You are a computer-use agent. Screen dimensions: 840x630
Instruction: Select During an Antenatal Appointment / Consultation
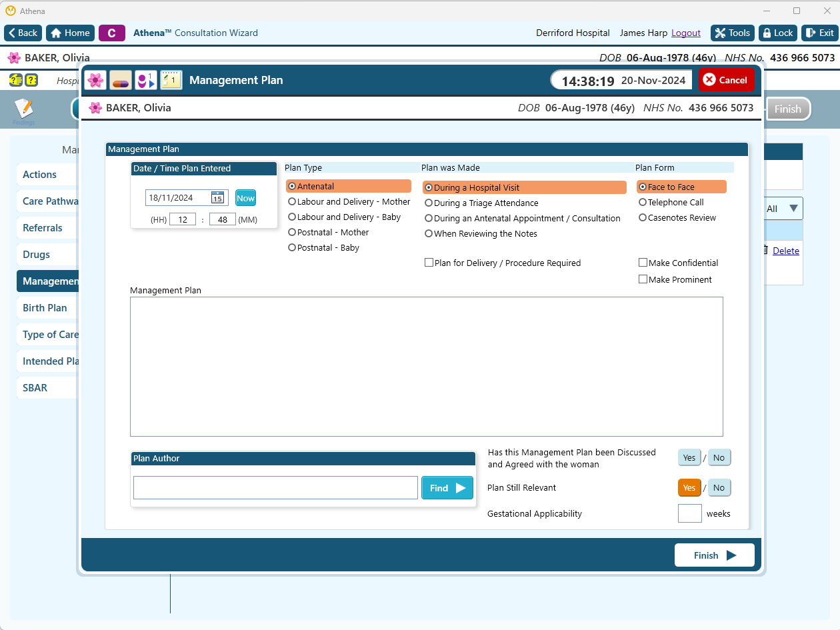523,218
